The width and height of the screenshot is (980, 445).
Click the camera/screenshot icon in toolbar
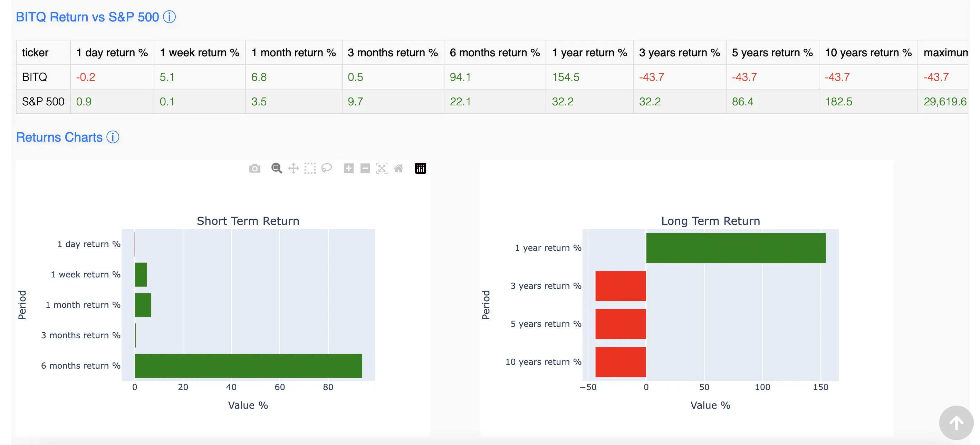click(x=255, y=168)
